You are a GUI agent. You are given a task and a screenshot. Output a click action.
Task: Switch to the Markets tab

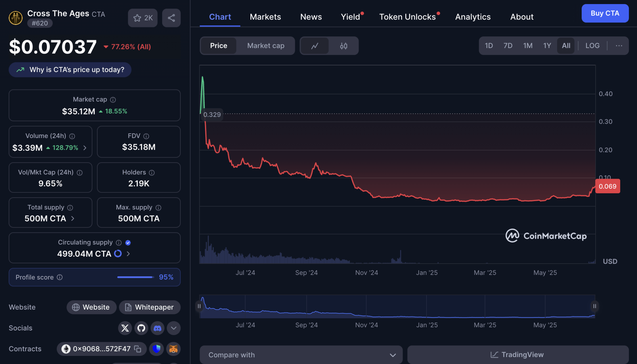[265, 17]
